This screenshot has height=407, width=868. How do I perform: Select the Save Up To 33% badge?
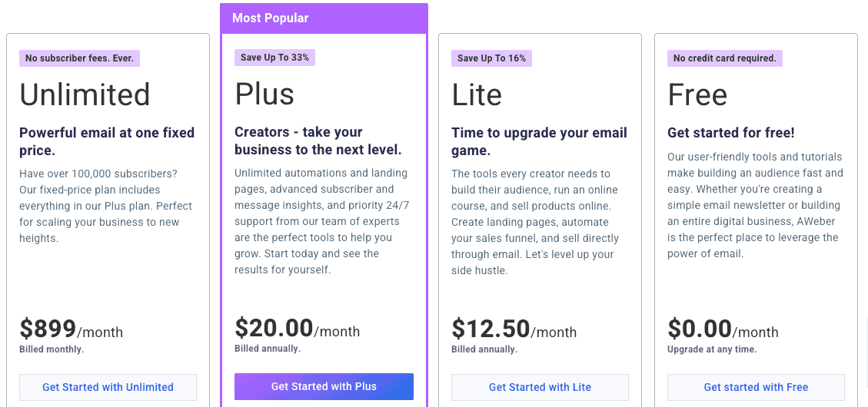(274, 58)
